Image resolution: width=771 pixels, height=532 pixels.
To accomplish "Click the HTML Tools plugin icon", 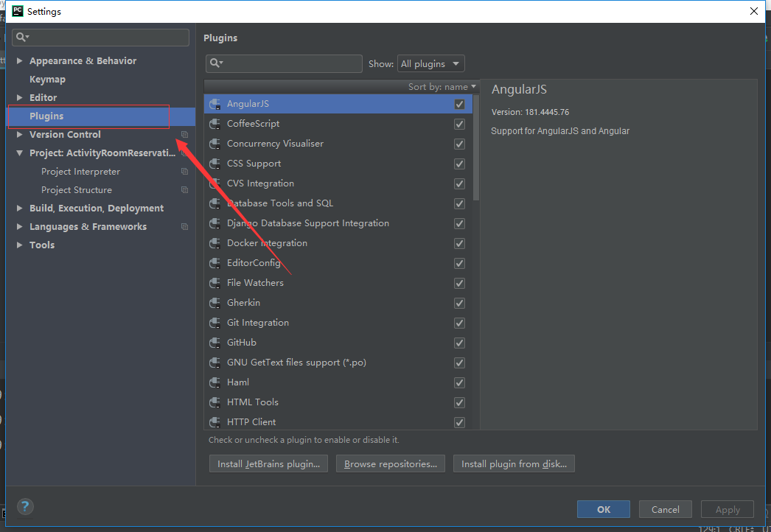I will 215,402.
